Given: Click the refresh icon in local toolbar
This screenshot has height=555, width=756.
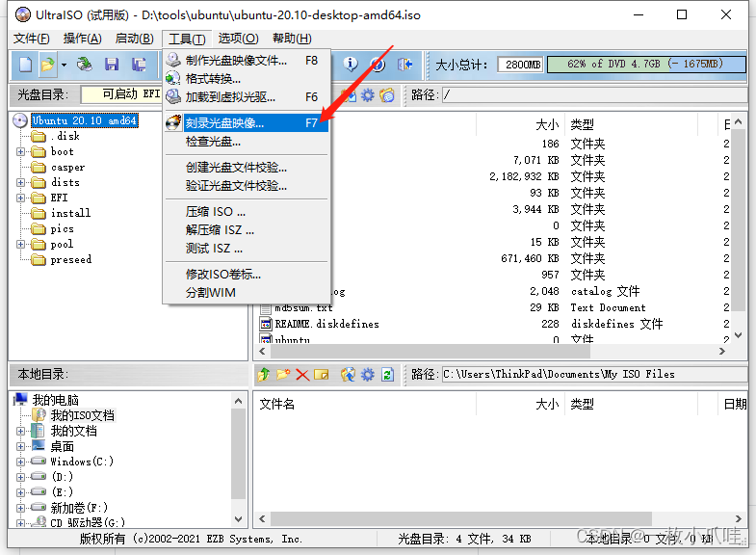Looking at the screenshot, I should coord(387,374).
